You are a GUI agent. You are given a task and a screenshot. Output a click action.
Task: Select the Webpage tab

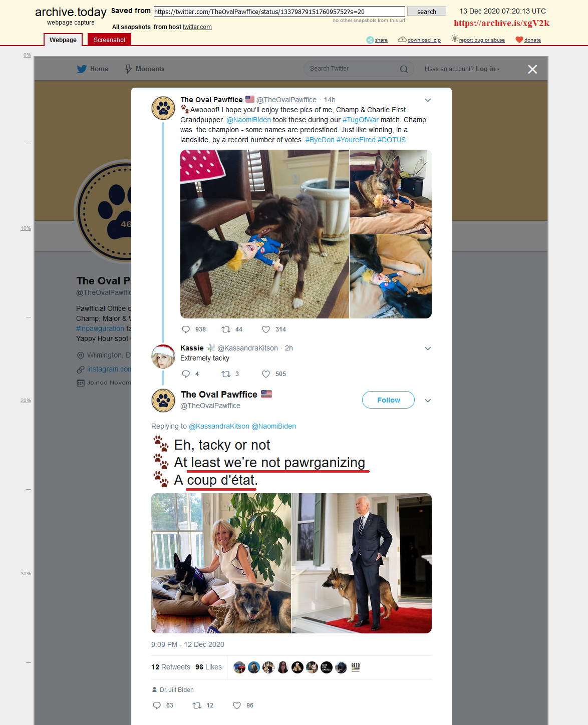(63, 40)
